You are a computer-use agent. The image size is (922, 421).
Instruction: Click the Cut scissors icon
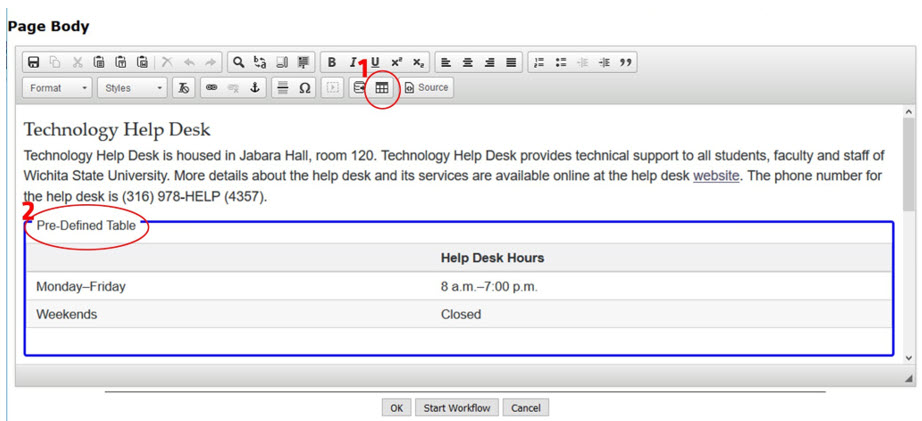78,62
